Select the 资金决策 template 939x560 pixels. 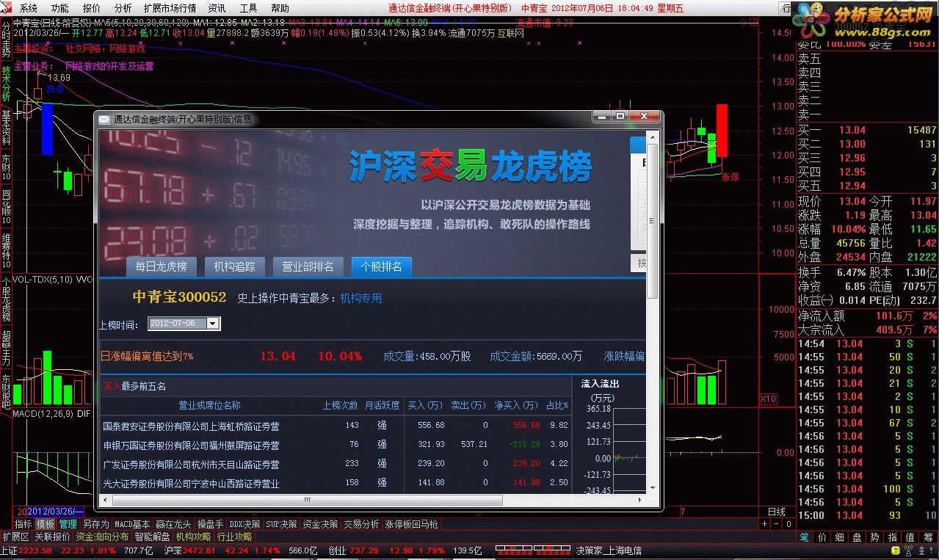pyautogui.click(x=320, y=524)
